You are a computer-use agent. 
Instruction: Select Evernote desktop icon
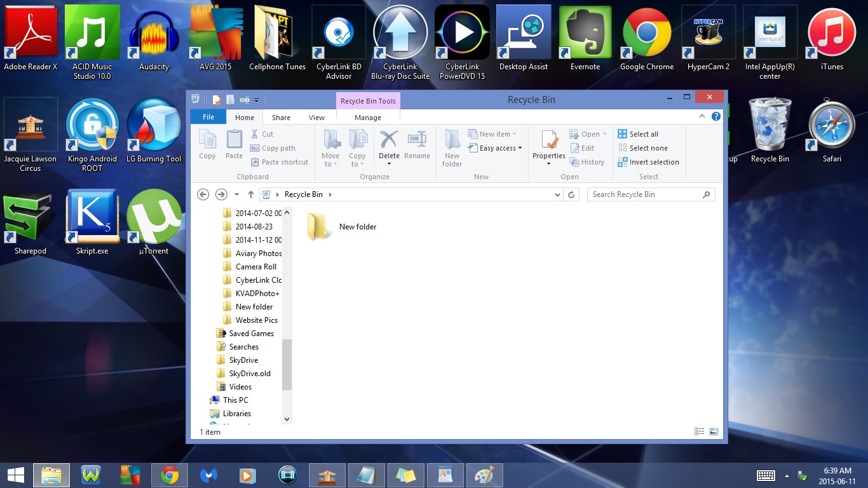(585, 38)
